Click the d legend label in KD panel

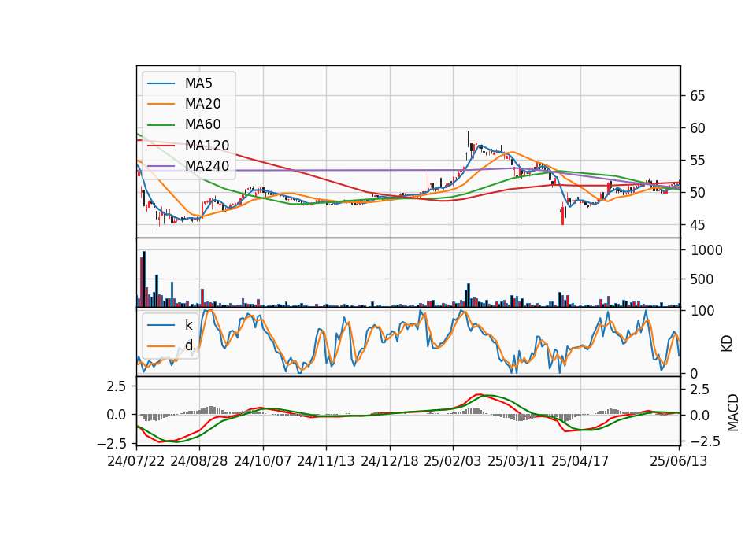(x=189, y=345)
